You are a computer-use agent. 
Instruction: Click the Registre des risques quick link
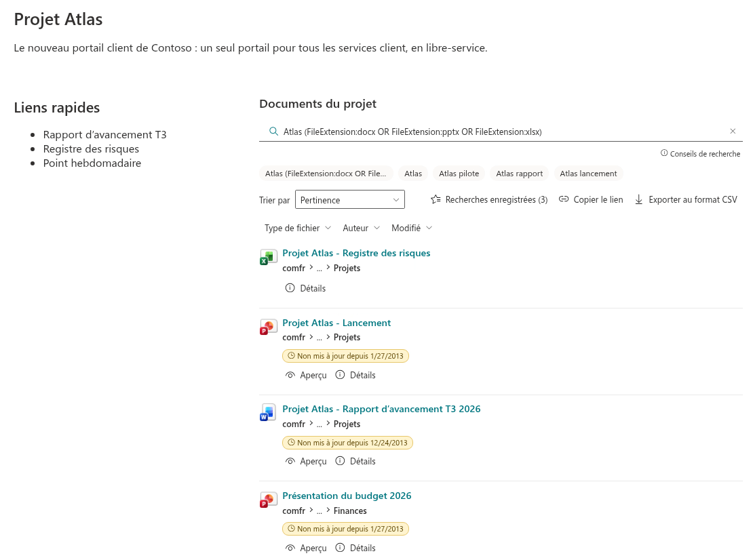point(92,148)
